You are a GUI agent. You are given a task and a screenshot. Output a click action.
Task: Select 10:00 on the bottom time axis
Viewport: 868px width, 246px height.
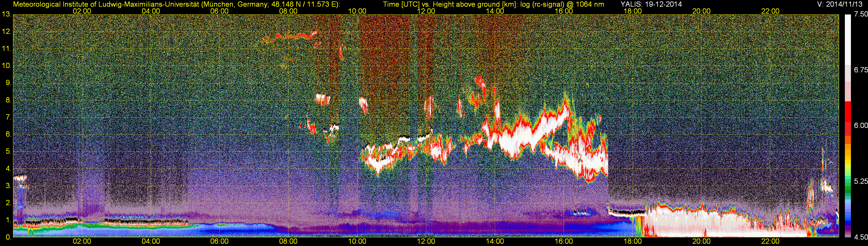point(357,242)
